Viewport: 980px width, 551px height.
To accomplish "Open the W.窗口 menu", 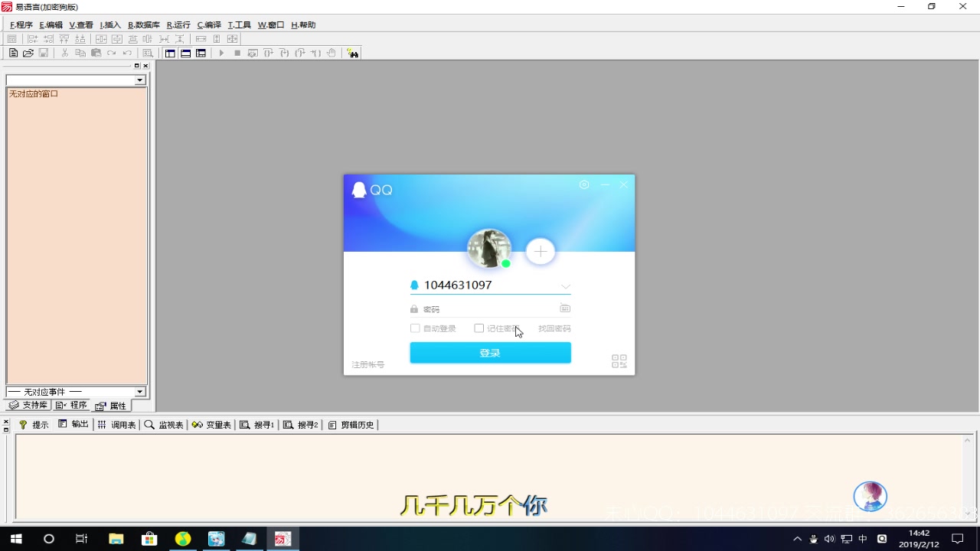I will 271,24.
